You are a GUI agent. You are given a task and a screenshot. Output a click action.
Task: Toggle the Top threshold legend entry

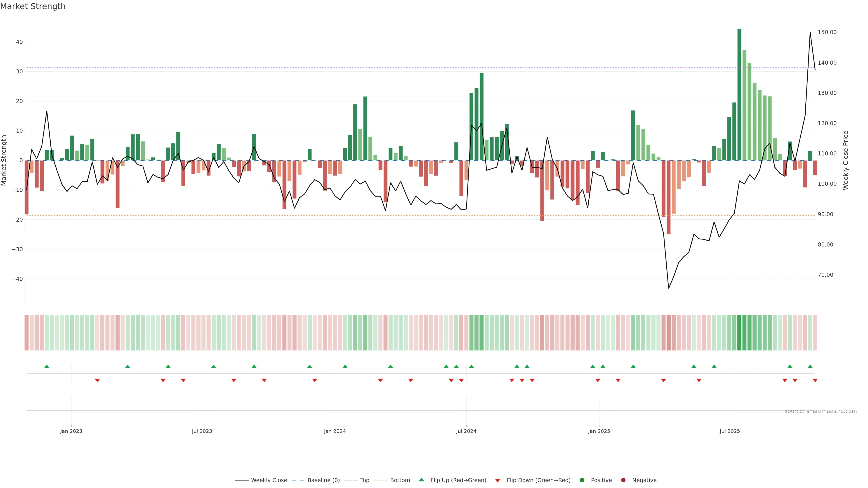364,480
